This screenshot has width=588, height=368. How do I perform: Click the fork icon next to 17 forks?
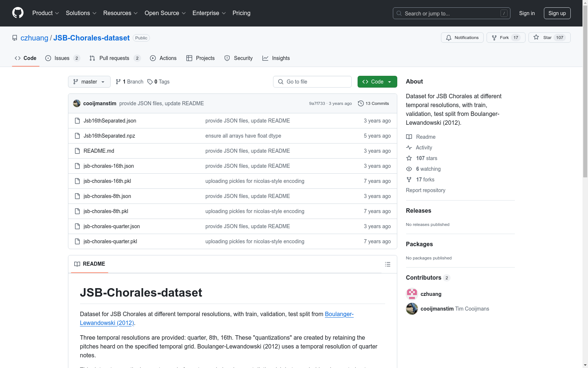pyautogui.click(x=409, y=180)
